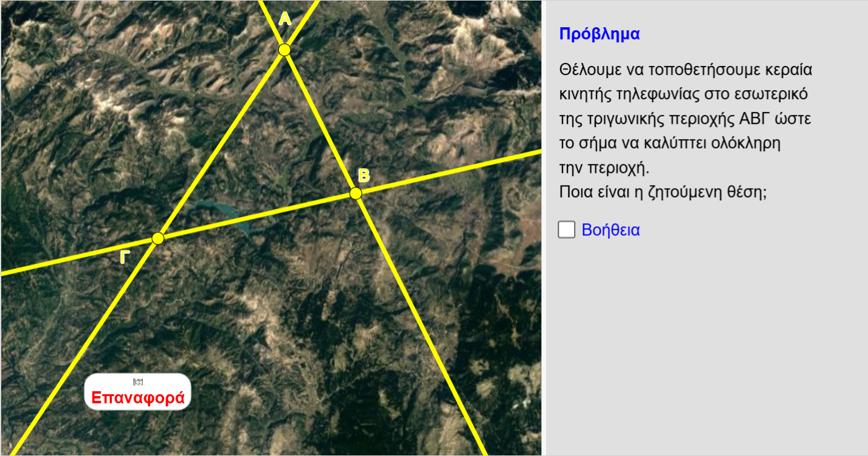
Task: Click the letter label Γ
Action: (x=125, y=258)
